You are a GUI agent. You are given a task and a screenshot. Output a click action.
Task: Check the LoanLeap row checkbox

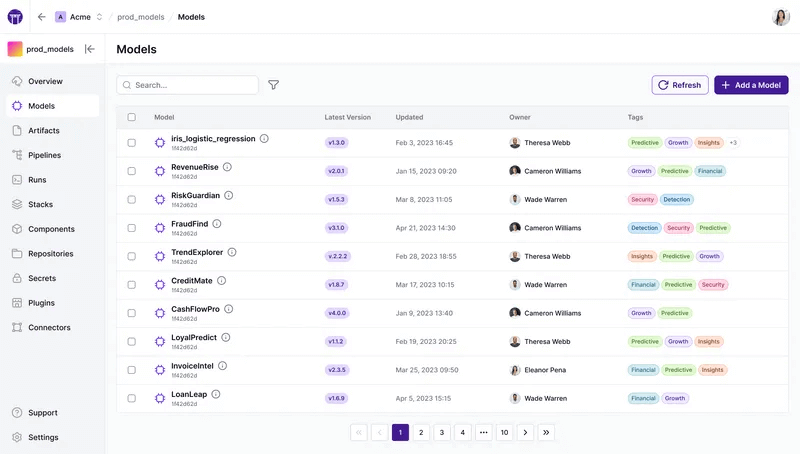(131, 399)
